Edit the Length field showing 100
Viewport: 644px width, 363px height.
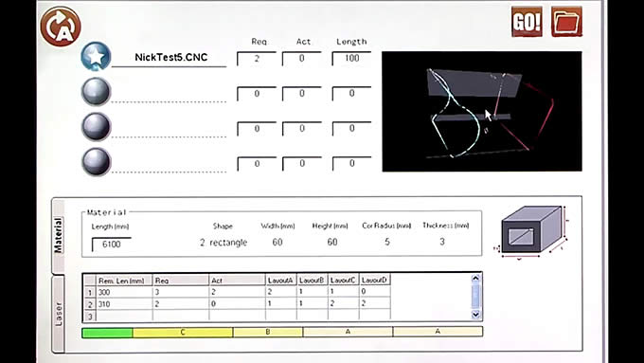(x=351, y=59)
